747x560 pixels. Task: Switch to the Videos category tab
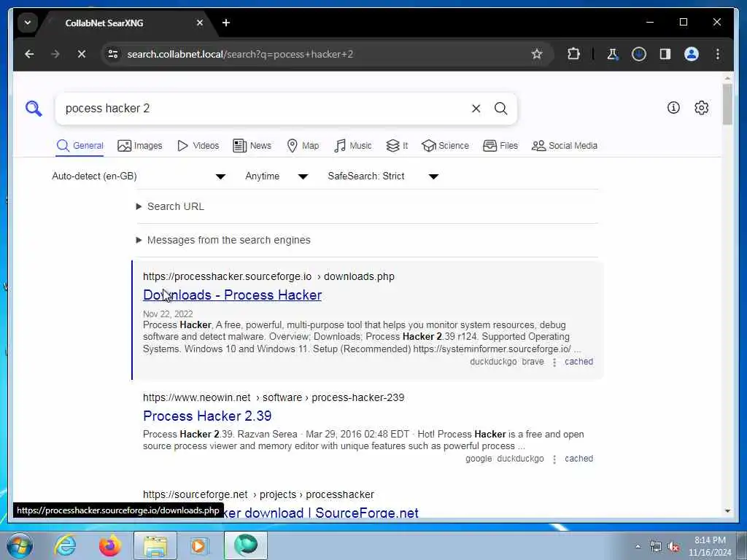tap(198, 146)
